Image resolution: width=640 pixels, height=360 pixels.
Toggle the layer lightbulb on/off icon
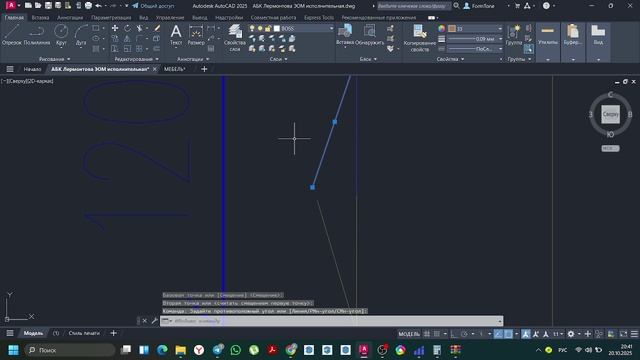pyautogui.click(x=252, y=28)
